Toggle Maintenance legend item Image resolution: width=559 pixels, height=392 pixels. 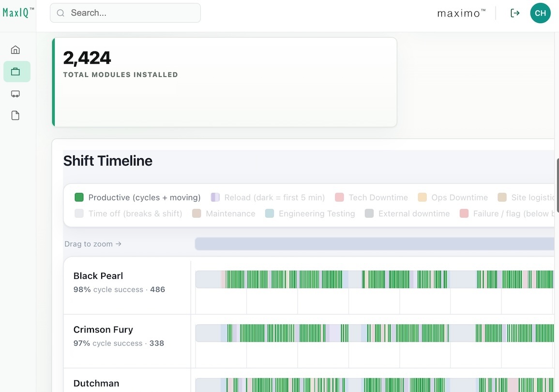click(224, 213)
